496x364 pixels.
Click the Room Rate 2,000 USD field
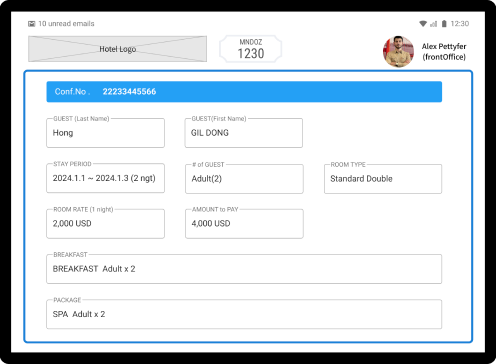coord(105,224)
